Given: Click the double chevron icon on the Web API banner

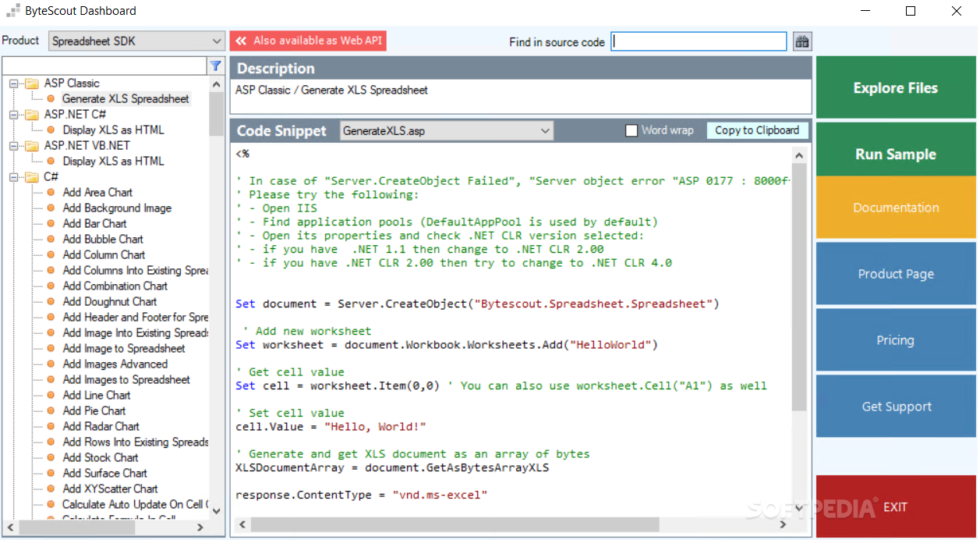Looking at the screenshot, I should pos(242,41).
